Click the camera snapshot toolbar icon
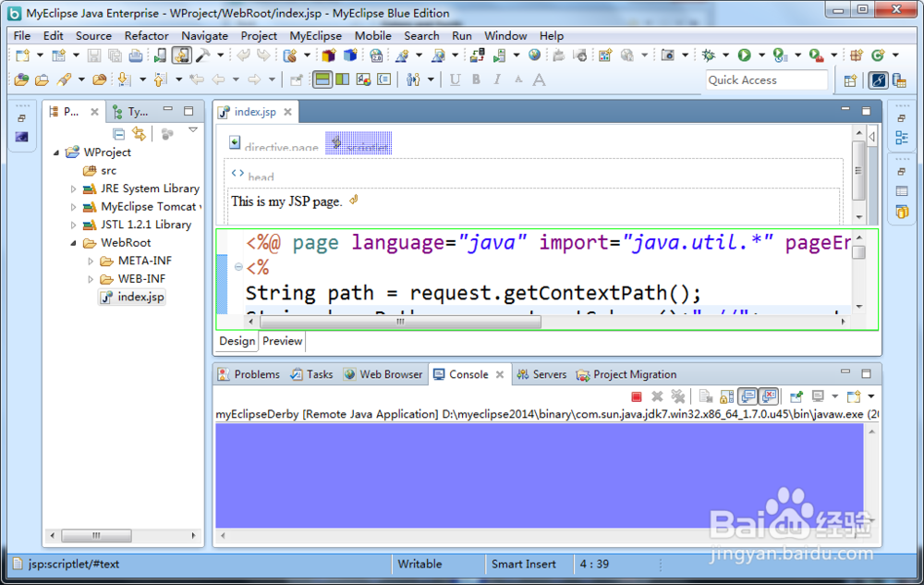 click(668, 55)
